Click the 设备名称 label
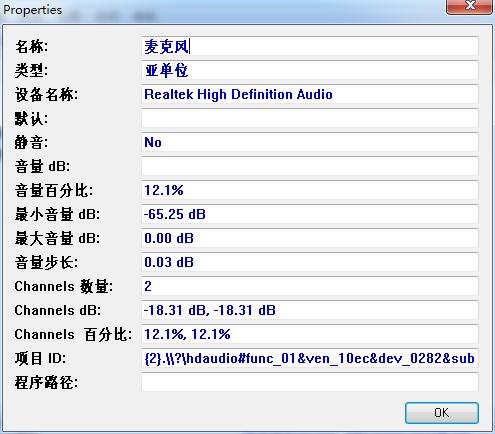The height and width of the screenshot is (434, 495). (46, 95)
